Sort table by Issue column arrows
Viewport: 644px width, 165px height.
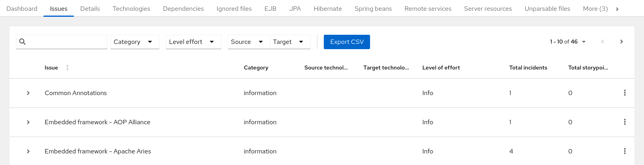pos(67,68)
